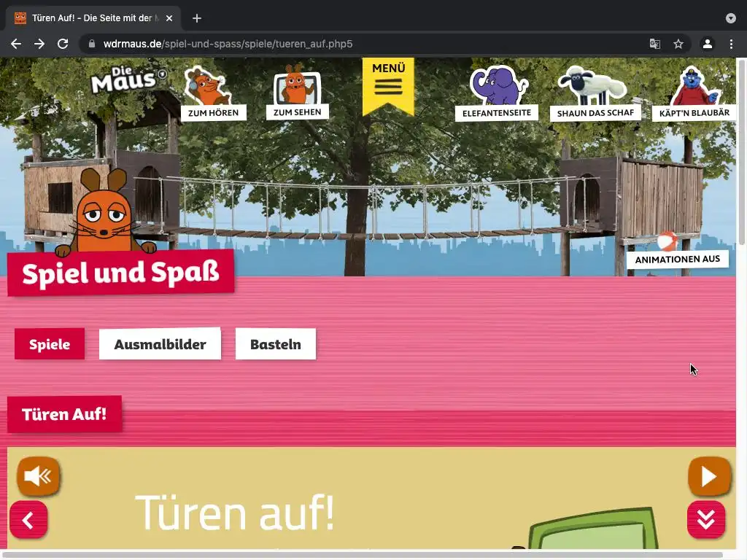Click the Spiel und Spaß heading

(x=120, y=273)
